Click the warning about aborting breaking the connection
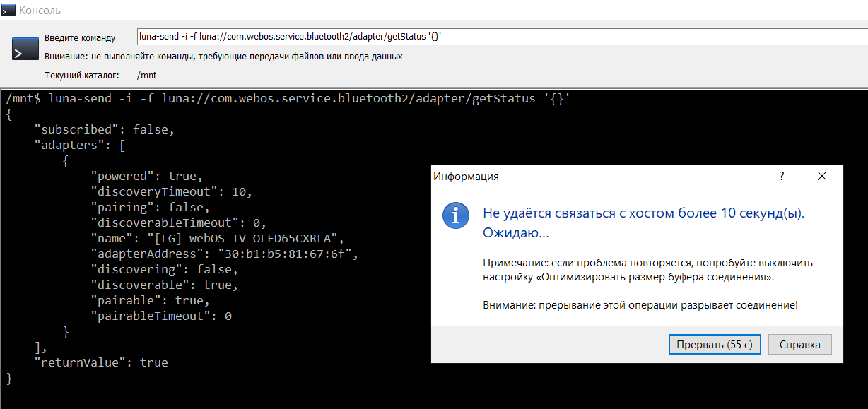868x409 pixels. click(640, 305)
